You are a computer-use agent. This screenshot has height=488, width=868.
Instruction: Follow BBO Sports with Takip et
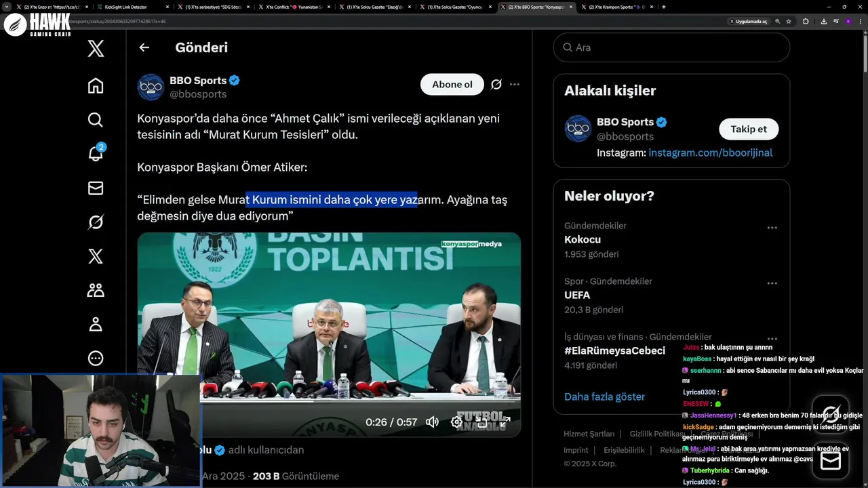point(749,129)
